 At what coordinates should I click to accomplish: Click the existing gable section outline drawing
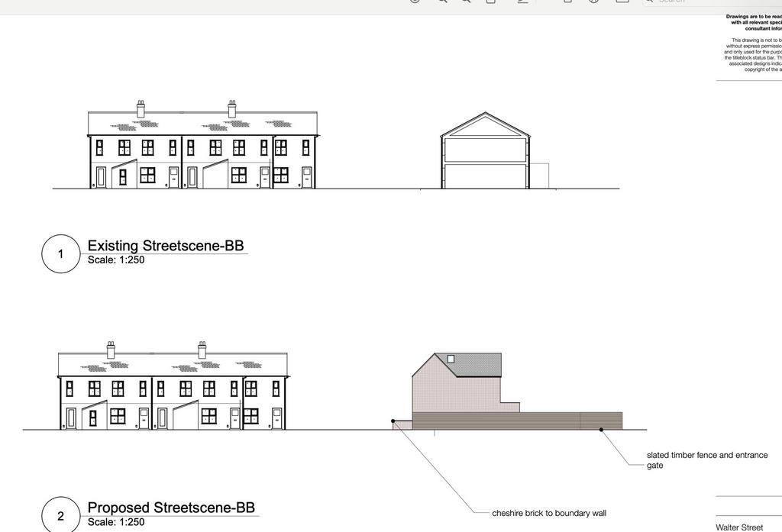[485, 153]
